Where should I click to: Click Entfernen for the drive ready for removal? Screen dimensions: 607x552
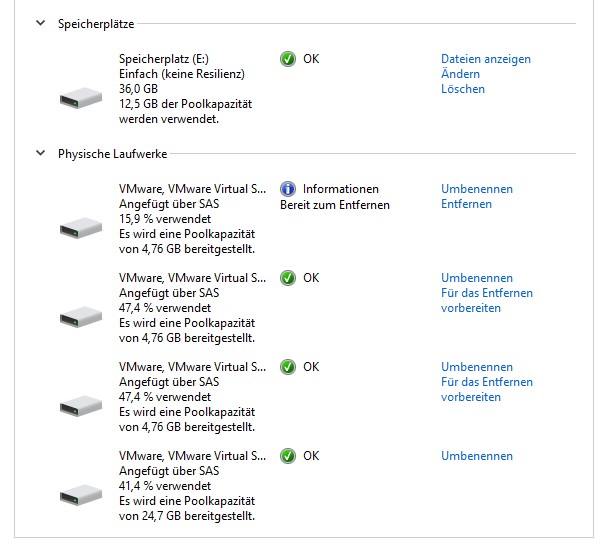pos(466,204)
